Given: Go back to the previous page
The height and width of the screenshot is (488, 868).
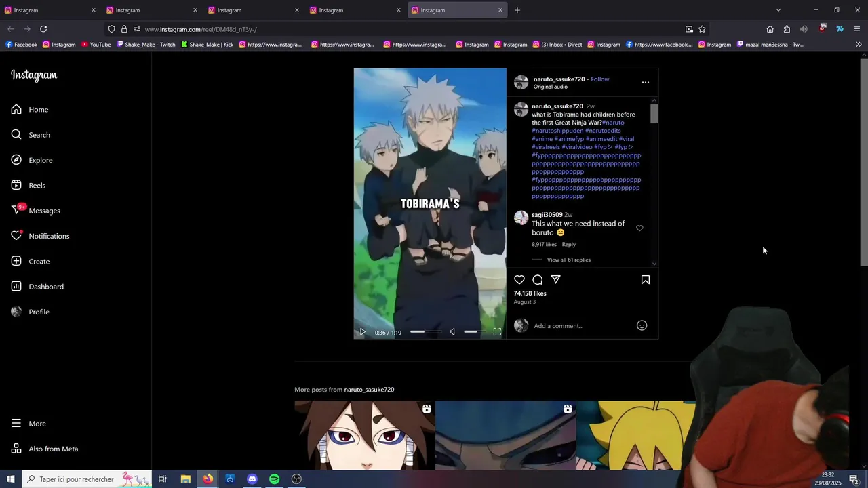Looking at the screenshot, I should [x=11, y=29].
